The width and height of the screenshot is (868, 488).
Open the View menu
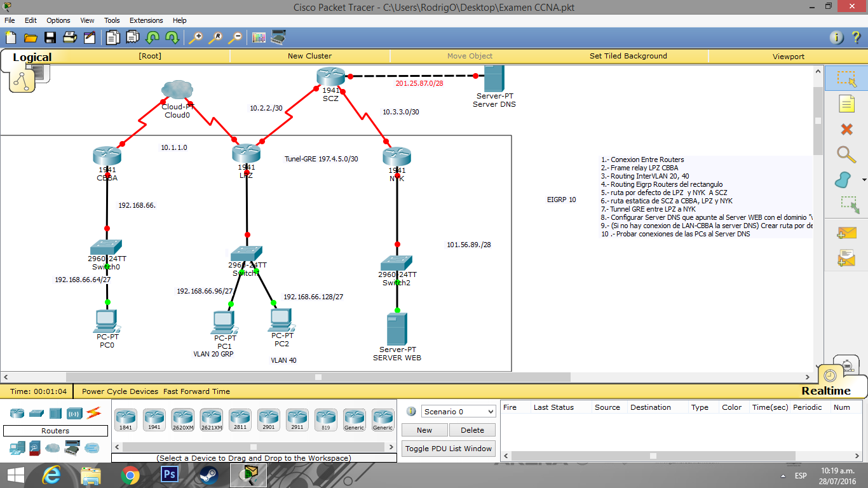tap(88, 20)
